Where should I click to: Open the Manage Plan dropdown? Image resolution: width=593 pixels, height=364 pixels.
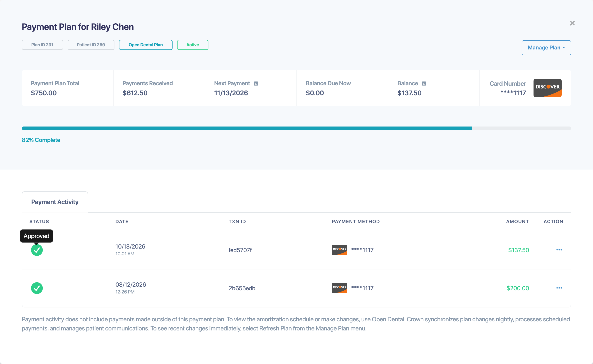[x=546, y=48]
